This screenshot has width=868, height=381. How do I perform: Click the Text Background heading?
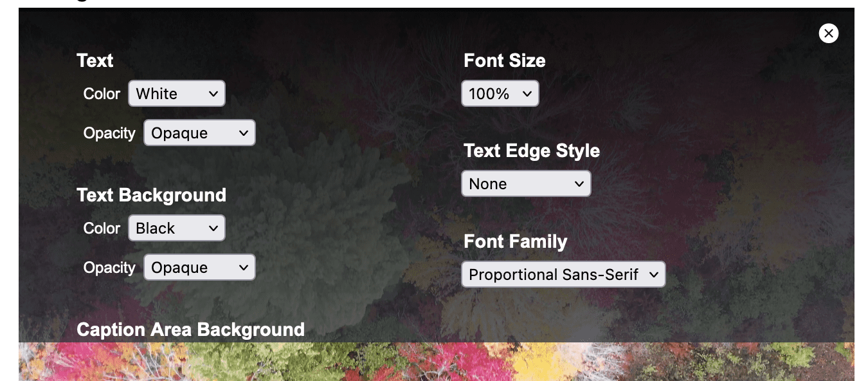pos(151,195)
